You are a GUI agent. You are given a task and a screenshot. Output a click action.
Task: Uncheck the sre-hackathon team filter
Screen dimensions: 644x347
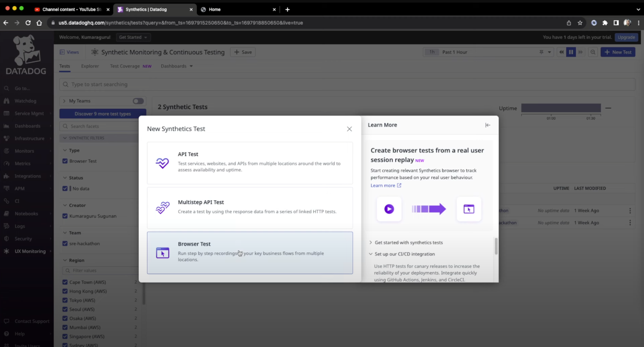tap(65, 243)
